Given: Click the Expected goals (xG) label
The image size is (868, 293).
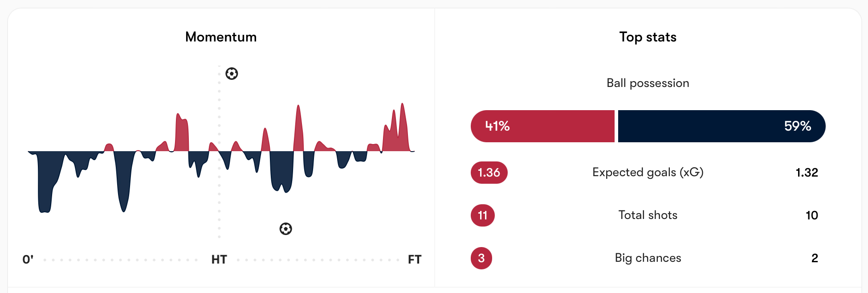Looking at the screenshot, I should [x=648, y=173].
